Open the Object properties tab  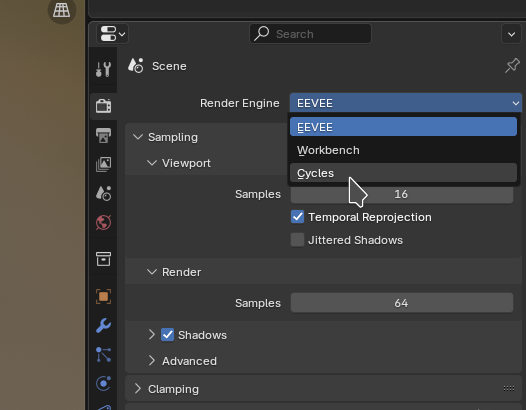click(x=103, y=297)
